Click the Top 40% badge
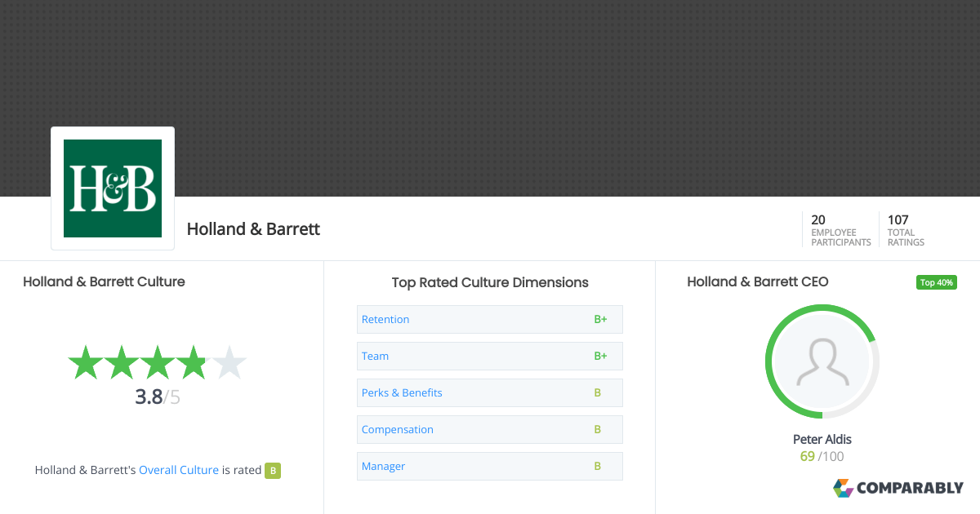This screenshot has height=514, width=980. tap(937, 282)
